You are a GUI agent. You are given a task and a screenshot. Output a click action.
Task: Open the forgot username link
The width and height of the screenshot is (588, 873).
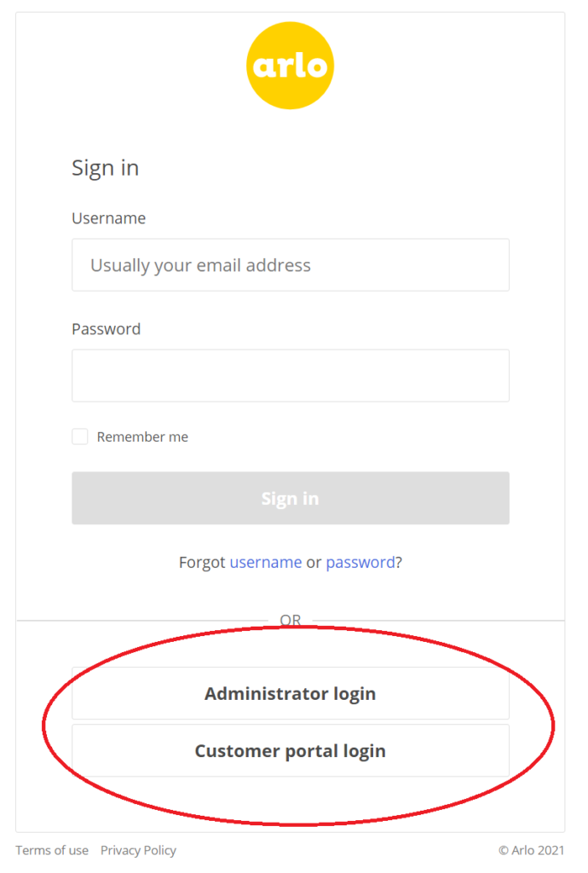(266, 562)
